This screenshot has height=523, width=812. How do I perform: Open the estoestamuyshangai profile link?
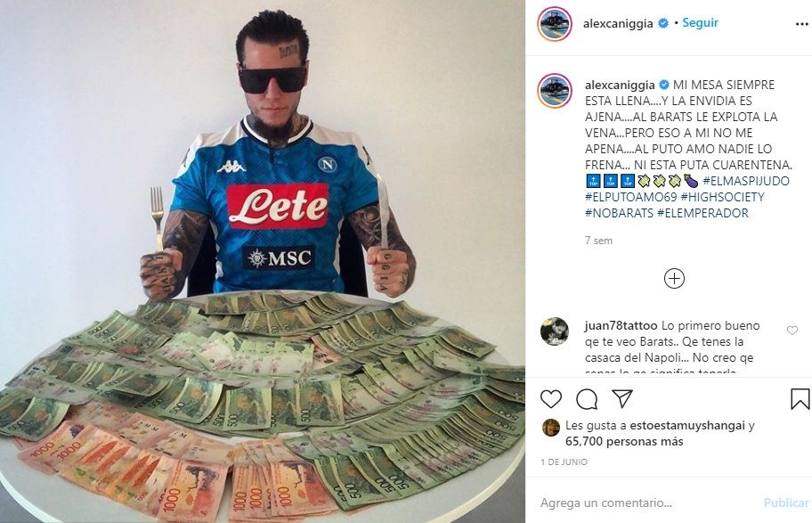[687, 426]
